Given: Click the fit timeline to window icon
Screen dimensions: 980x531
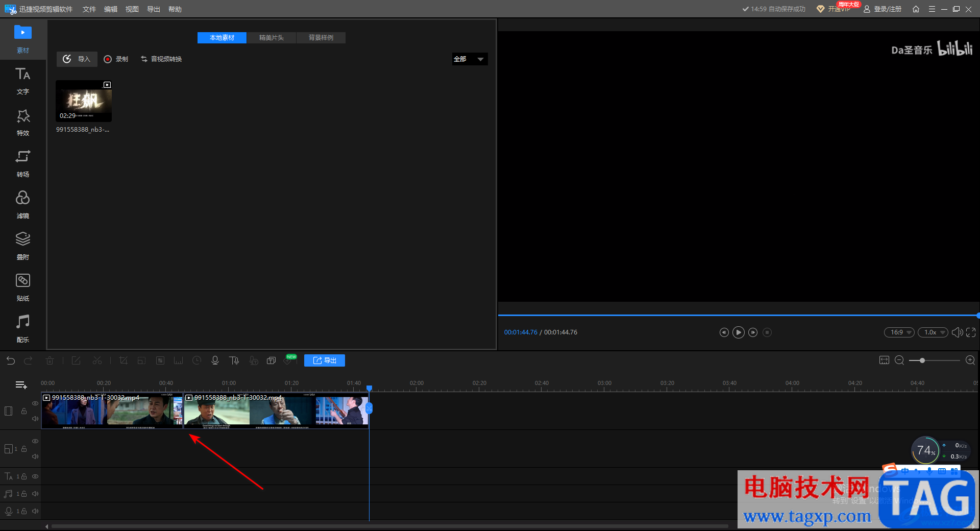Looking at the screenshot, I should click(x=884, y=360).
